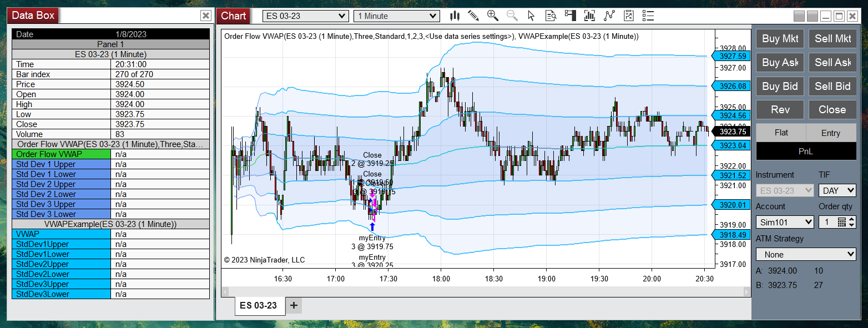Click the Std Dev 1 Upper row

(x=111, y=164)
